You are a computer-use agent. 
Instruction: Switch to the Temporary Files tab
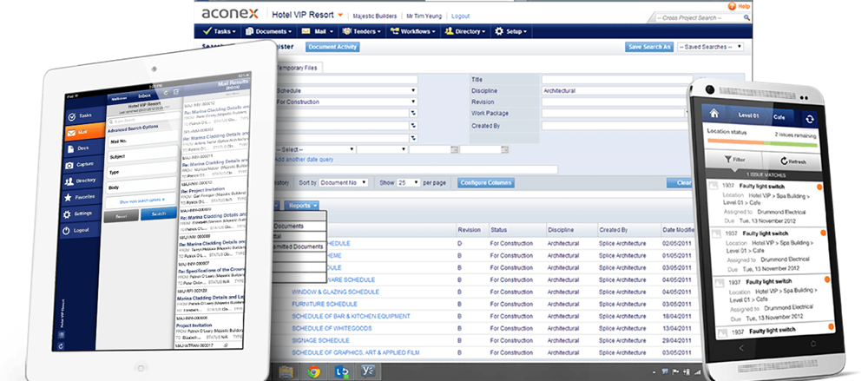(x=299, y=68)
